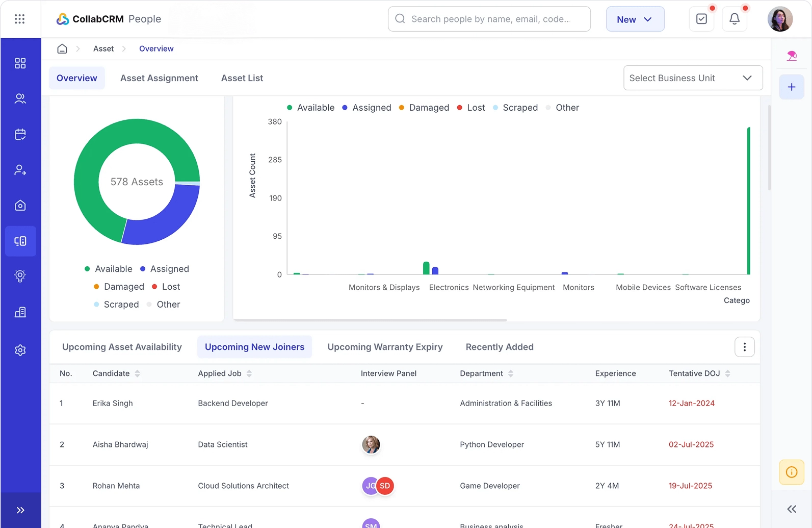Screen dimensions: 812x528
Task: Toggle the Assigned series in bar chart legend
Action: click(x=366, y=108)
